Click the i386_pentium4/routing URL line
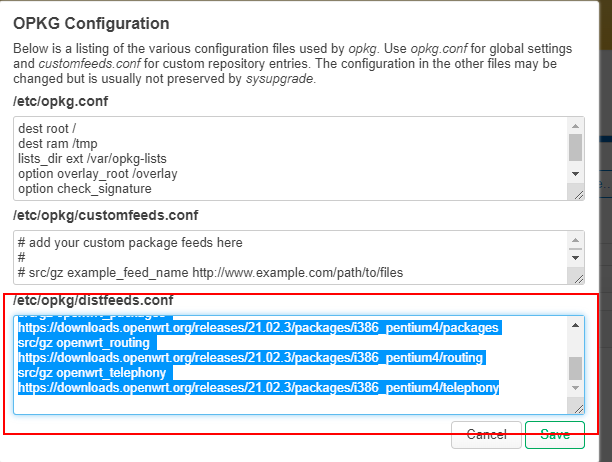The width and height of the screenshot is (612, 462). (251, 357)
